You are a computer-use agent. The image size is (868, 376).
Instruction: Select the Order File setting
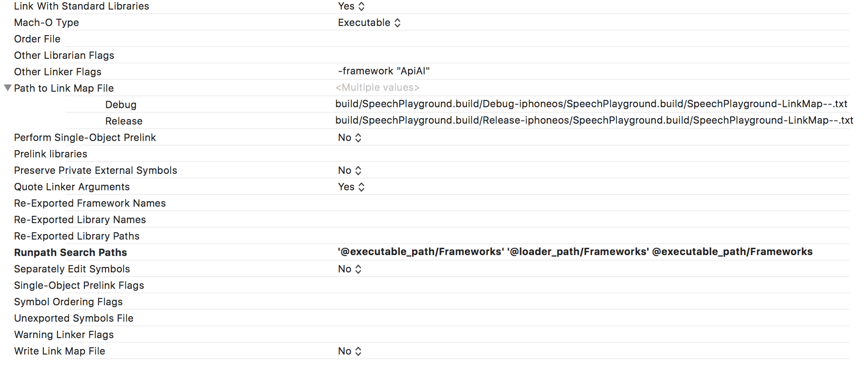click(37, 39)
